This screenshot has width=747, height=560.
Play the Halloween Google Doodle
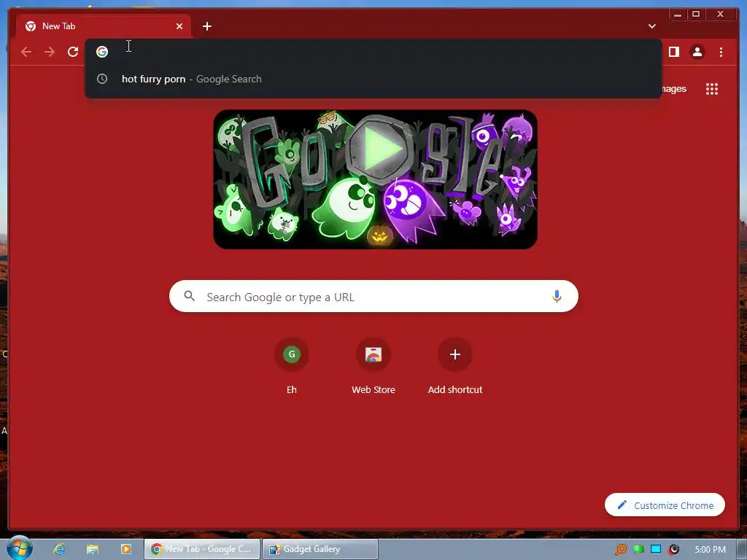click(x=379, y=149)
